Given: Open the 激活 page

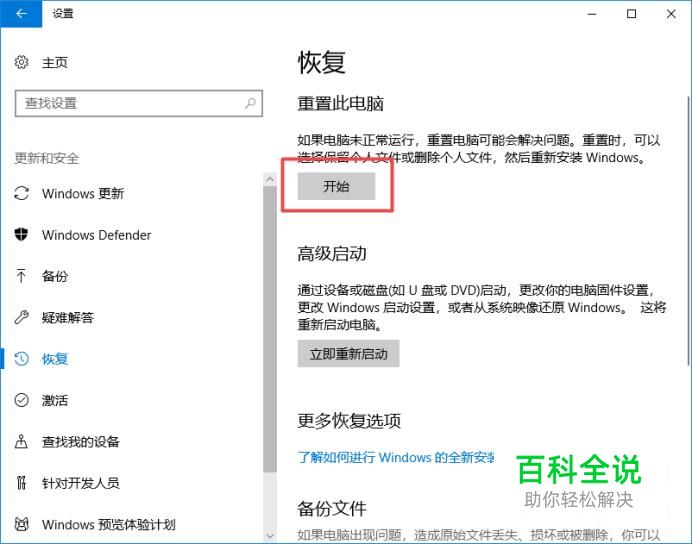Looking at the screenshot, I should (55, 400).
